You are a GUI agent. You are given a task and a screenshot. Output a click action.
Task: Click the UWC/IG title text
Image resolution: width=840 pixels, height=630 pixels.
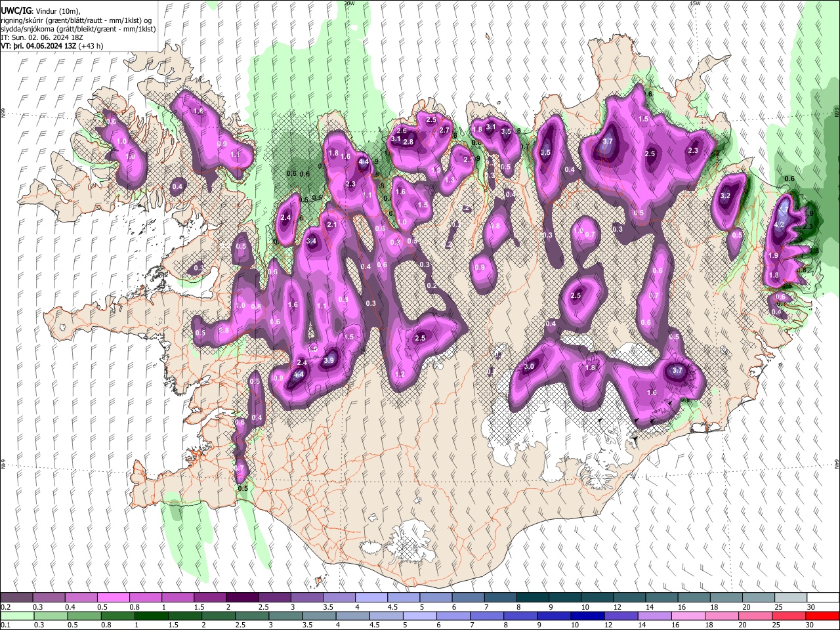(16, 11)
